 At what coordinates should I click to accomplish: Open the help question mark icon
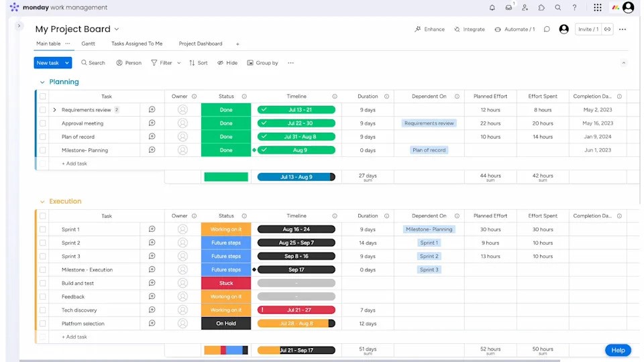click(574, 8)
